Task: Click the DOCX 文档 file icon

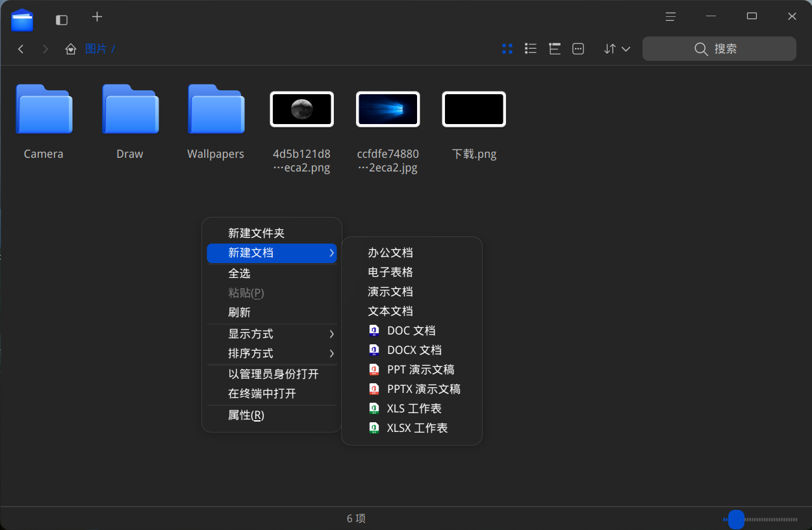Action: (374, 350)
